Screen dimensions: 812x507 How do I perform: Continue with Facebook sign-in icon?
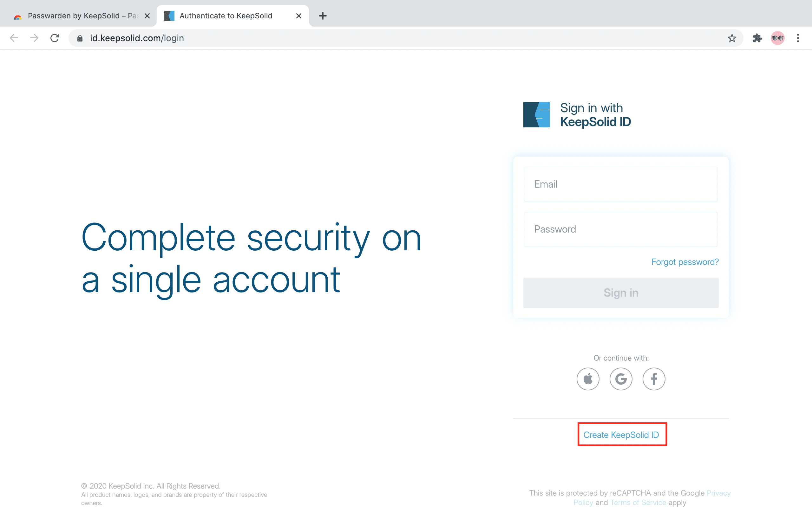tap(654, 379)
